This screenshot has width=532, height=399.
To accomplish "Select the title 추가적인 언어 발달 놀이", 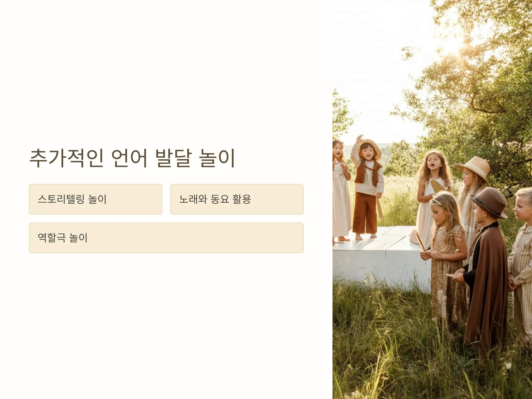I will click(x=132, y=158).
